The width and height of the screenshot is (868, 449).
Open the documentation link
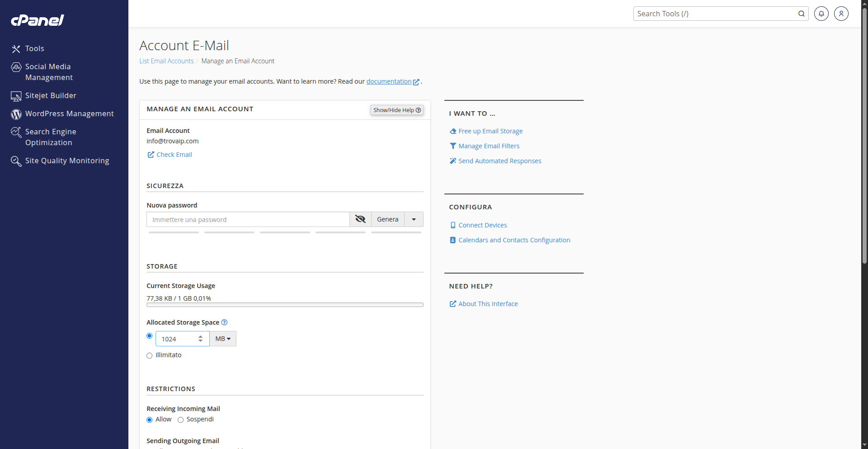(x=389, y=81)
